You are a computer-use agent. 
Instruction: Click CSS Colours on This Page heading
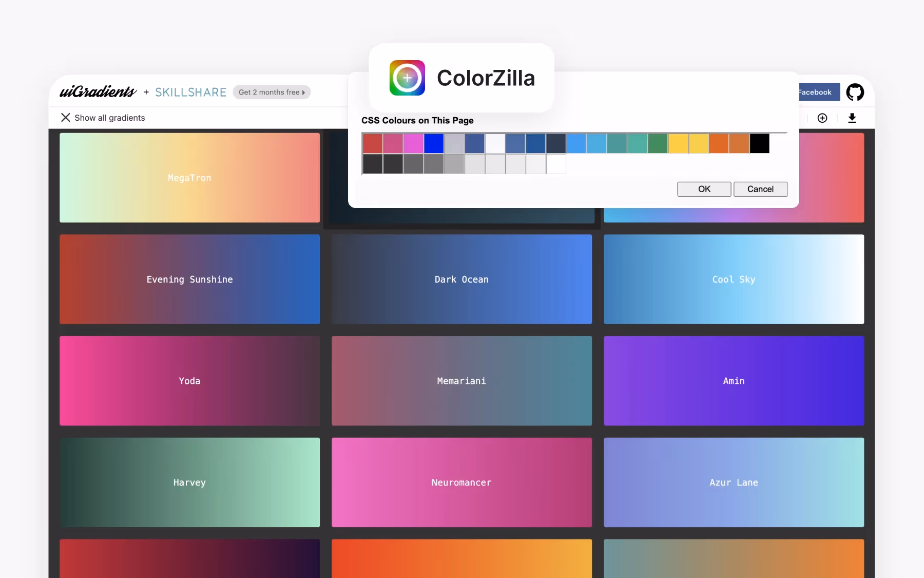pyautogui.click(x=417, y=120)
